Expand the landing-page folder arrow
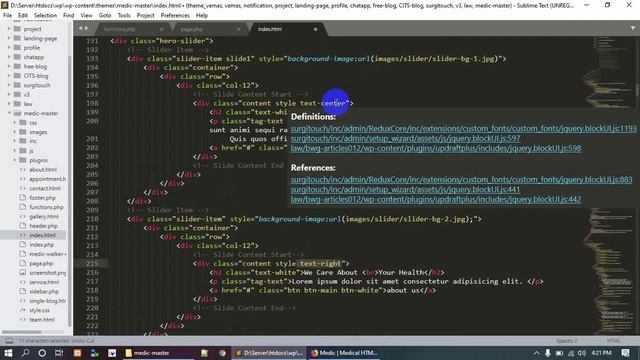Viewport: 640px width, 360px height. [9, 38]
